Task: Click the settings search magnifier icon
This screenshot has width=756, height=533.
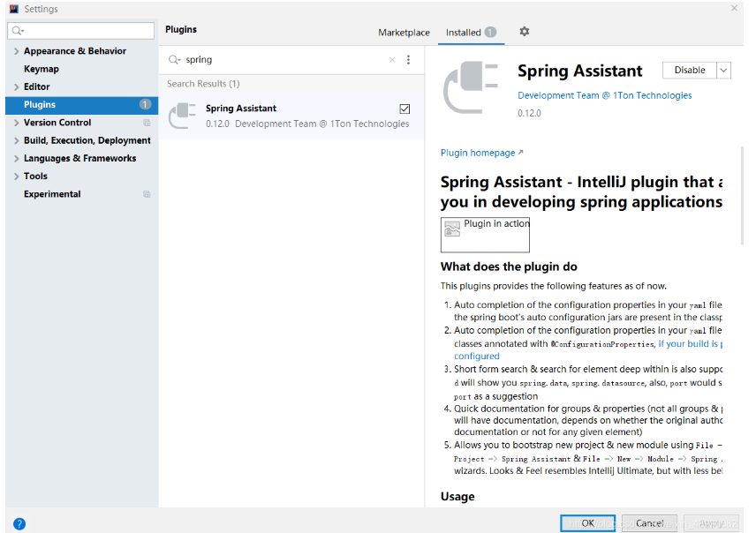Action: [x=18, y=31]
